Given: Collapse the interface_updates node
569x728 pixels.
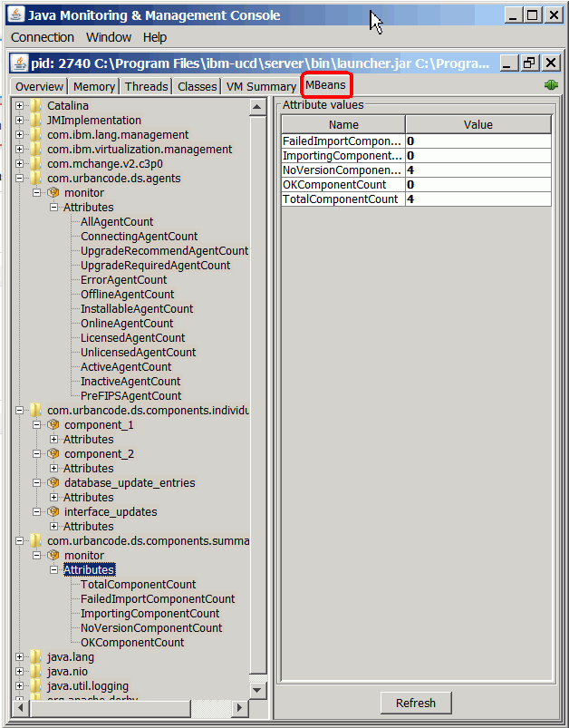Looking at the screenshot, I should click(36, 511).
